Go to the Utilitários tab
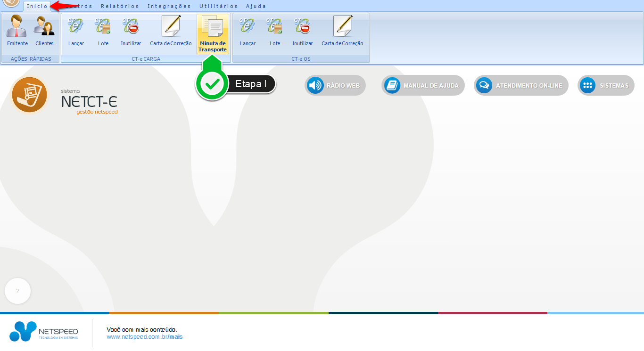Image resolution: width=644 pixels, height=351 pixels. coord(218,6)
